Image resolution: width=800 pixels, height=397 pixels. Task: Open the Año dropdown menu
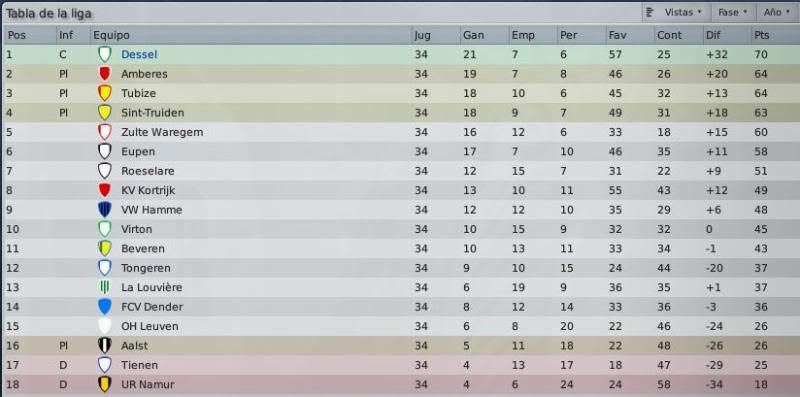(778, 12)
